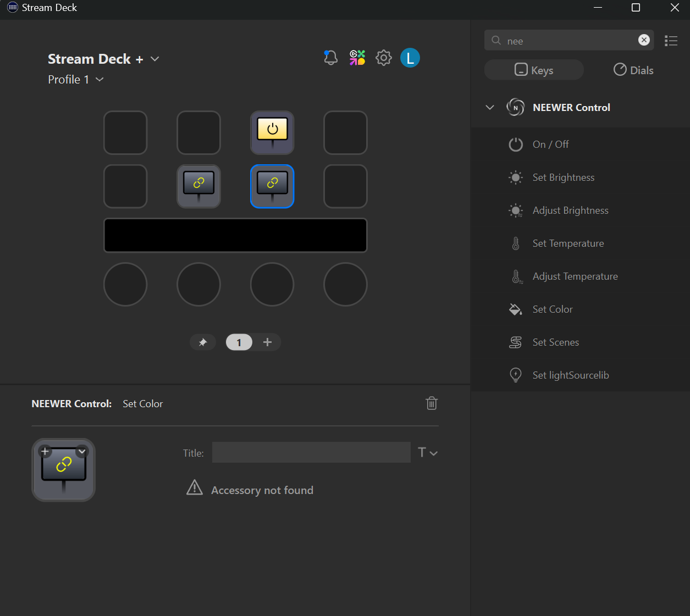
Task: Click the Accessory not found warning icon
Action: (x=195, y=487)
